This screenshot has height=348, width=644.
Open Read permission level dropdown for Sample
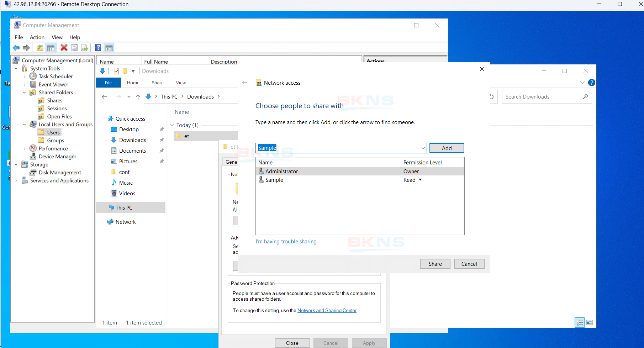coord(420,180)
